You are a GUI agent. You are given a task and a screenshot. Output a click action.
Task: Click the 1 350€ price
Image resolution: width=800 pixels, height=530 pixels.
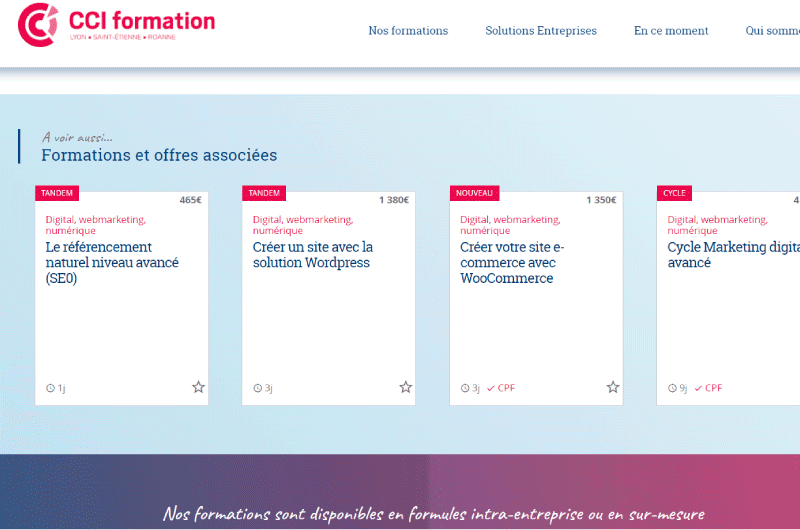[601, 200]
